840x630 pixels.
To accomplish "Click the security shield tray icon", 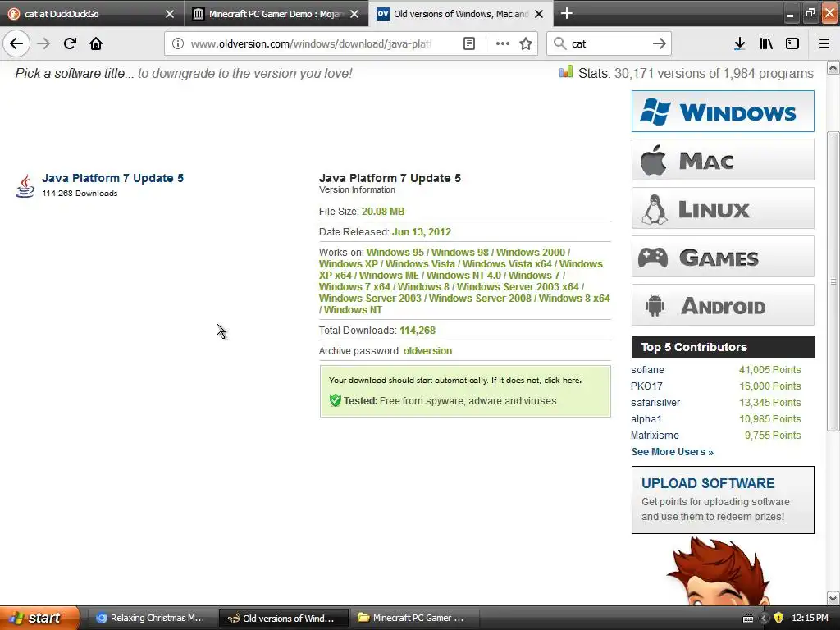I will 778,618.
